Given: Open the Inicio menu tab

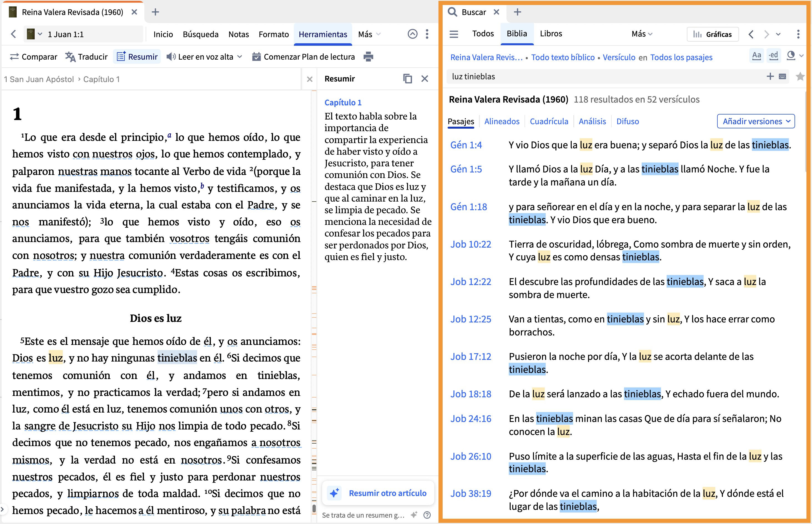Looking at the screenshot, I should pos(163,34).
